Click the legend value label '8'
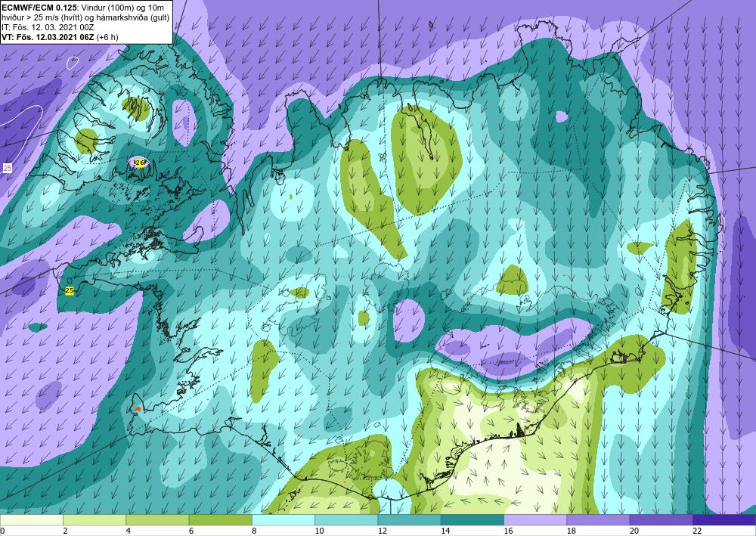Viewport: 756px width, 536px height. click(x=254, y=531)
